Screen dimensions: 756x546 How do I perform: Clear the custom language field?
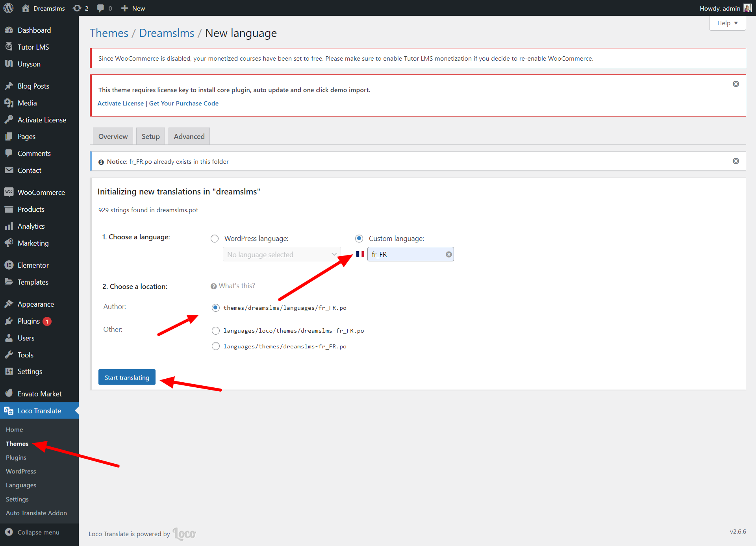coord(448,255)
